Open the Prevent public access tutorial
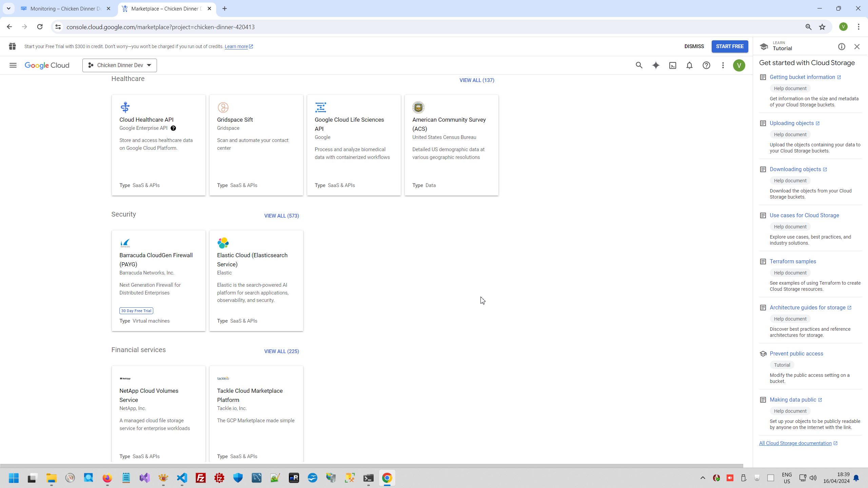 click(796, 353)
